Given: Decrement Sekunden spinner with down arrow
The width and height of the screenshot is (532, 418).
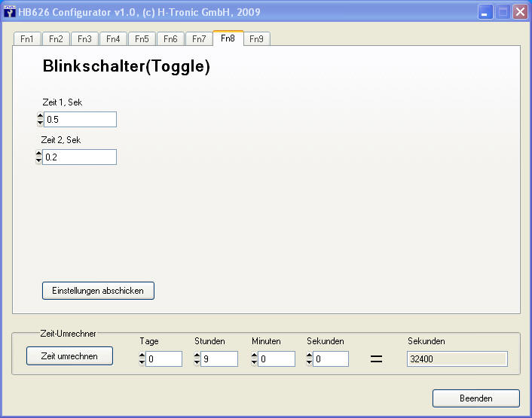Looking at the screenshot, I should pyautogui.click(x=310, y=363).
